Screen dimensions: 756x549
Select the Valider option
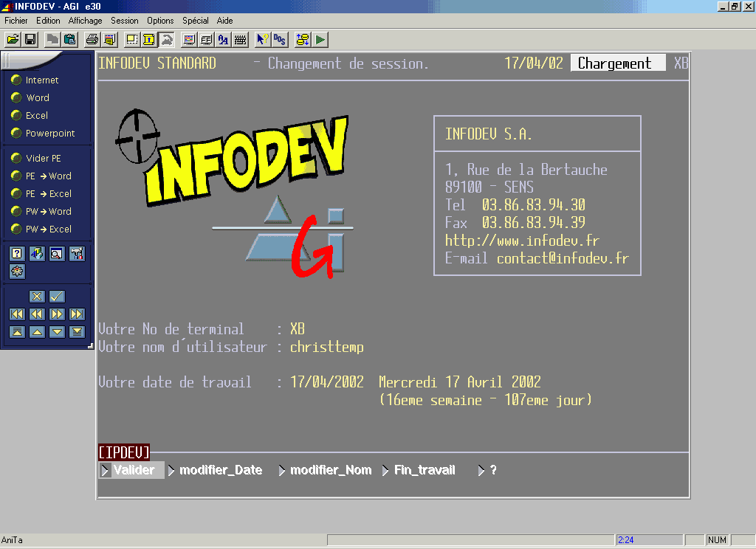pyautogui.click(x=131, y=470)
